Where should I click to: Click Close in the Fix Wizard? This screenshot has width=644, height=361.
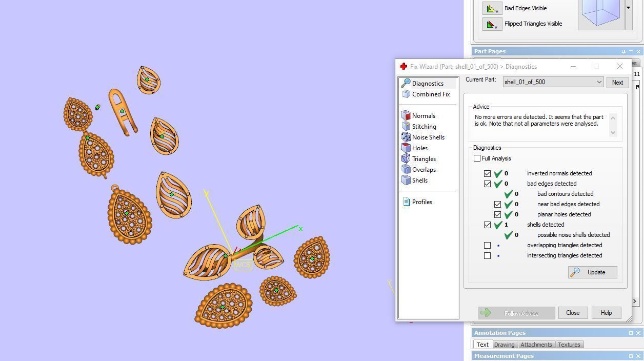[x=573, y=313]
